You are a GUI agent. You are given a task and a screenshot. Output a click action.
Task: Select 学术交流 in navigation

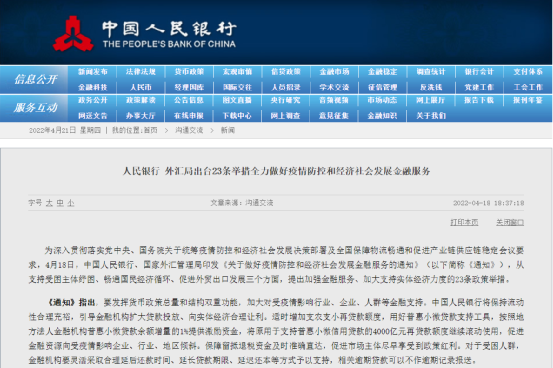click(x=334, y=87)
